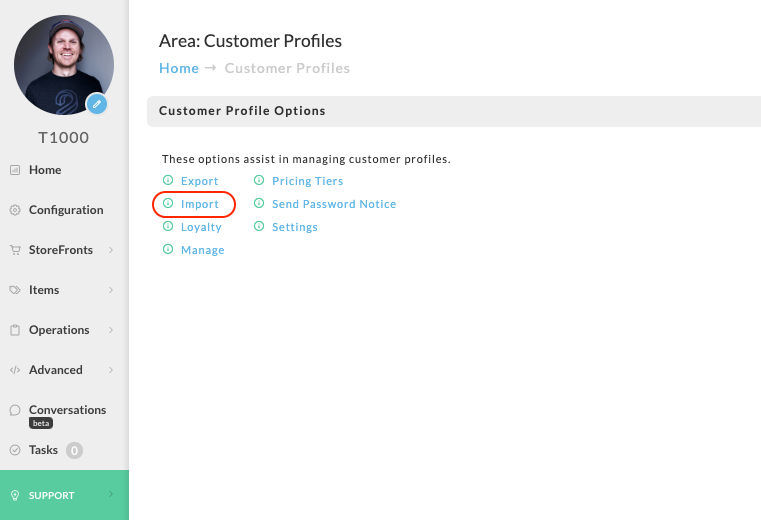Expand the Items submenu chevron
The height and width of the screenshot is (520, 761).
pos(111,290)
